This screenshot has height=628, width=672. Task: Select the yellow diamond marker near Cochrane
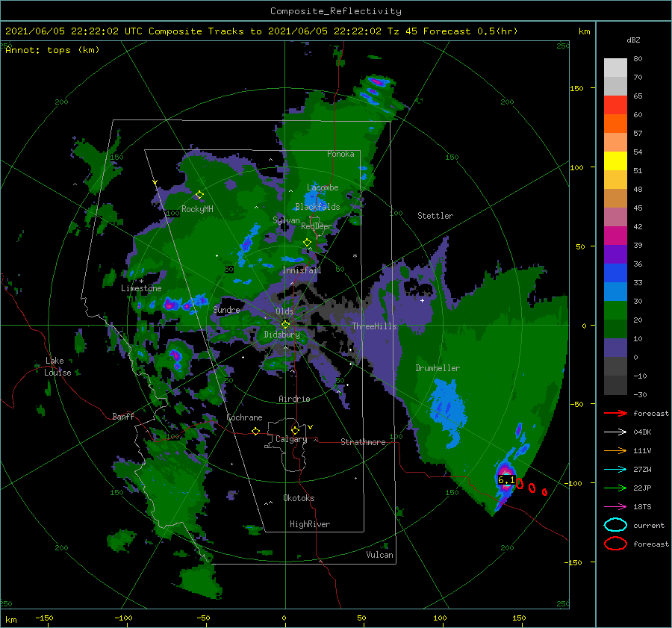(x=255, y=431)
